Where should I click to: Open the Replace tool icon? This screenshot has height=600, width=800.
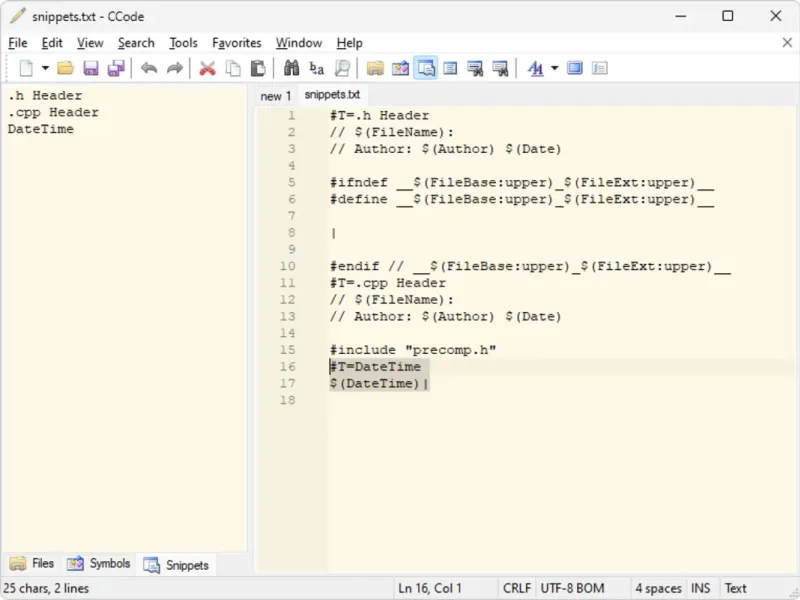[x=316, y=68]
